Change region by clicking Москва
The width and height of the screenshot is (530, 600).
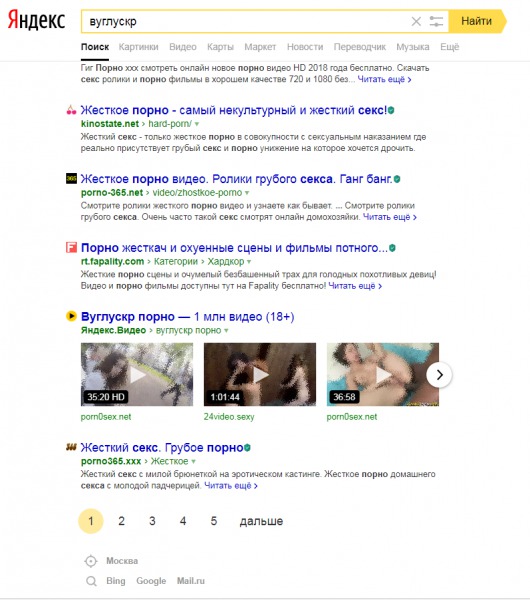(122, 561)
